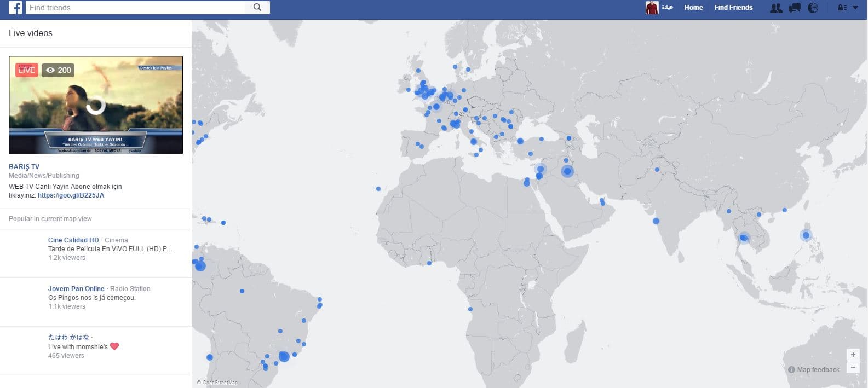This screenshot has height=388, width=868.
Task: Follow the goo.gl/B225JA link
Action: pos(71,195)
